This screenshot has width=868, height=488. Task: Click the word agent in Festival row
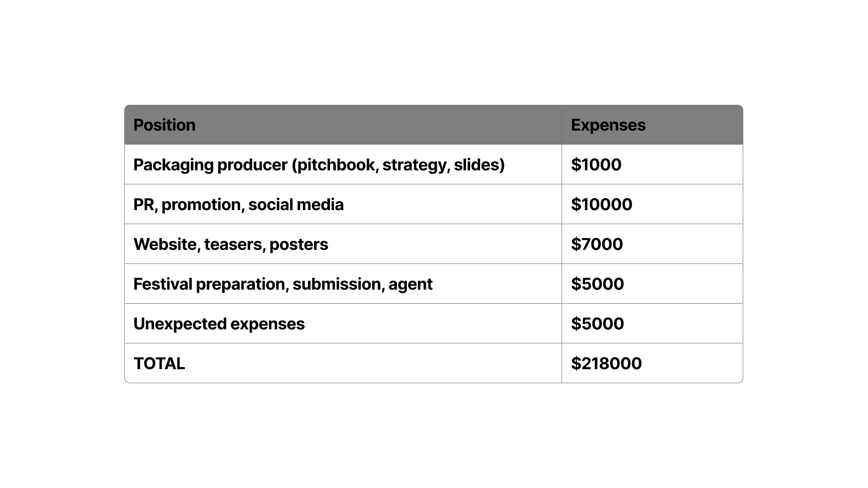coord(410,284)
